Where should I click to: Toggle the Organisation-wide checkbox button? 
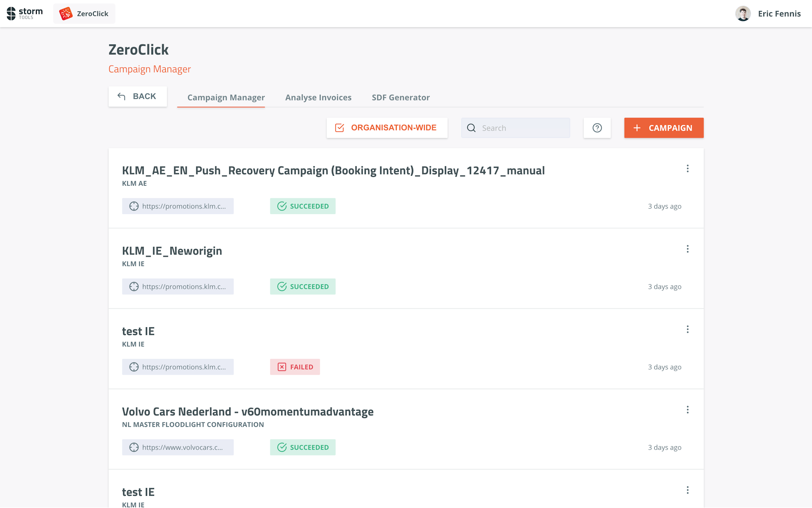387,128
